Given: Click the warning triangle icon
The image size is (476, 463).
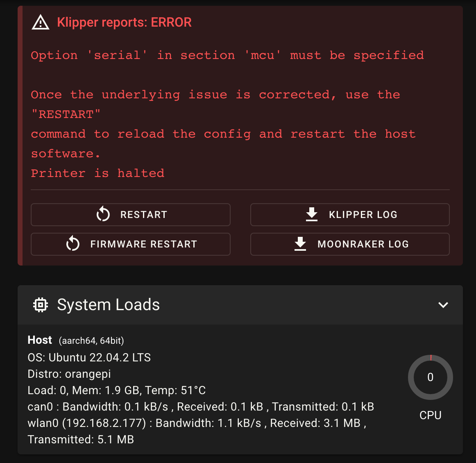Looking at the screenshot, I should coord(41,23).
